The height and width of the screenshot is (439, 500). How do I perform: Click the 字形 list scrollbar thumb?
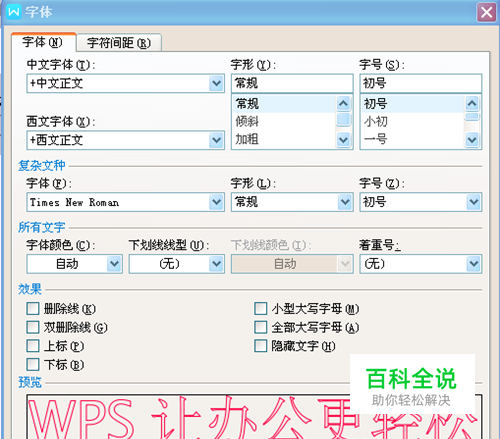343,119
